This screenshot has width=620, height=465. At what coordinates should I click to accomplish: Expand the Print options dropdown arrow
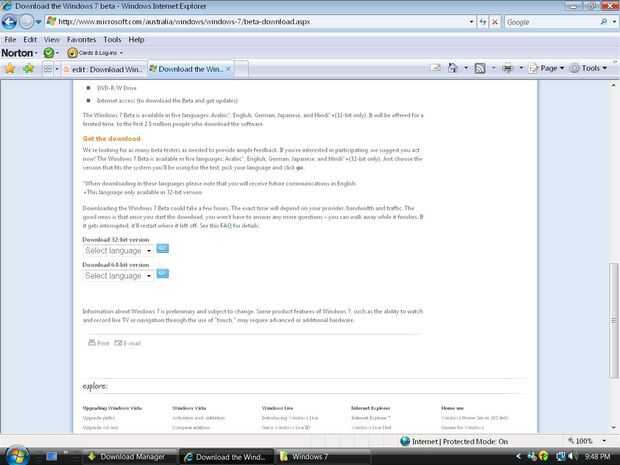point(521,68)
